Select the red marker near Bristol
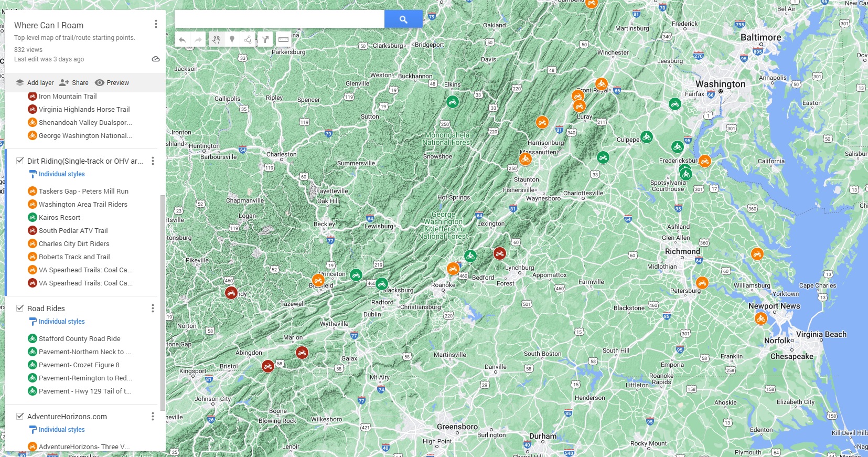868x457 pixels. click(x=268, y=366)
